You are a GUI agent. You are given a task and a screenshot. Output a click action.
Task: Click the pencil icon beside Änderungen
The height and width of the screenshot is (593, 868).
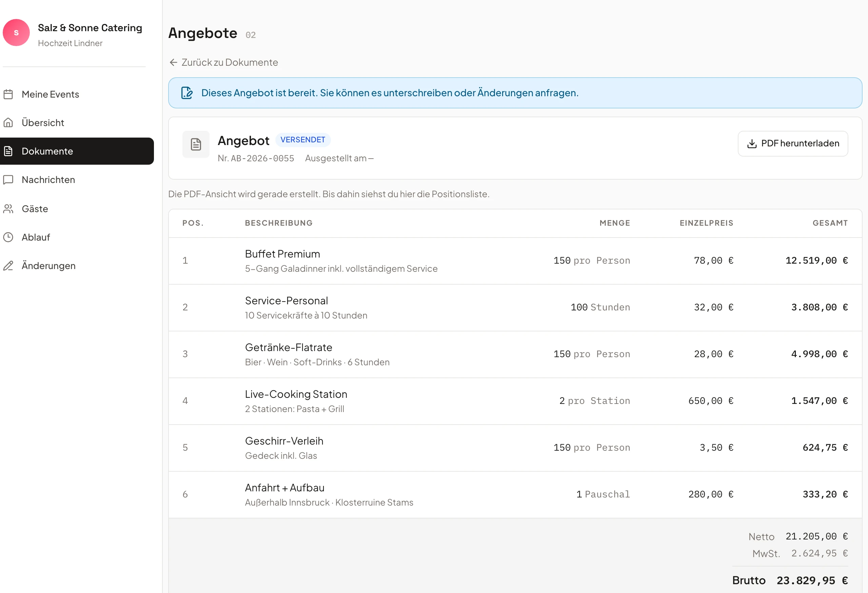(x=8, y=265)
